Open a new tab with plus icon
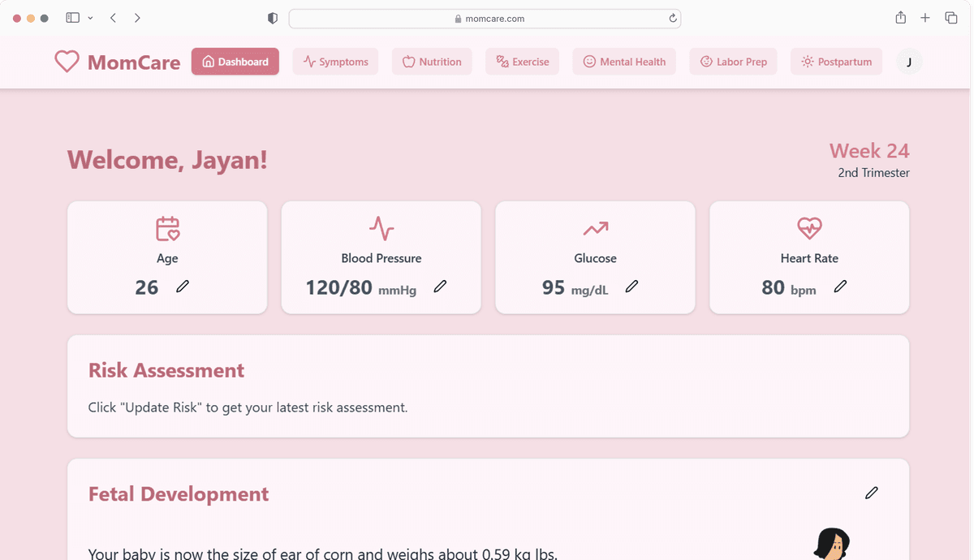This screenshot has width=974, height=560. click(x=925, y=18)
